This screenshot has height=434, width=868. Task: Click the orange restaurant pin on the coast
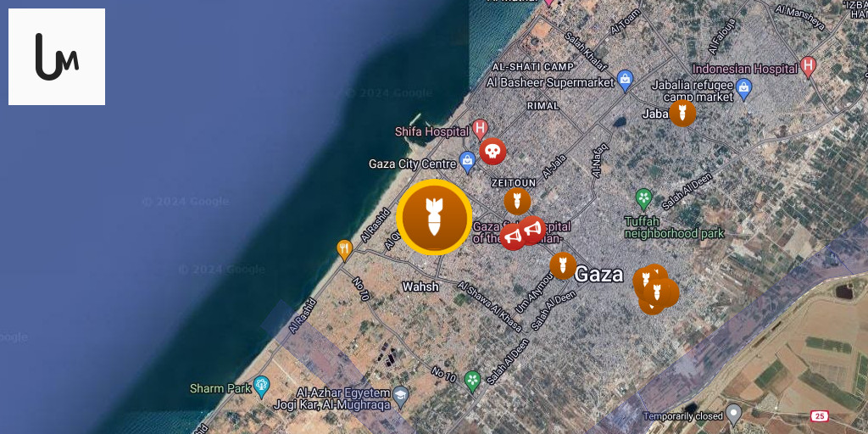(344, 250)
